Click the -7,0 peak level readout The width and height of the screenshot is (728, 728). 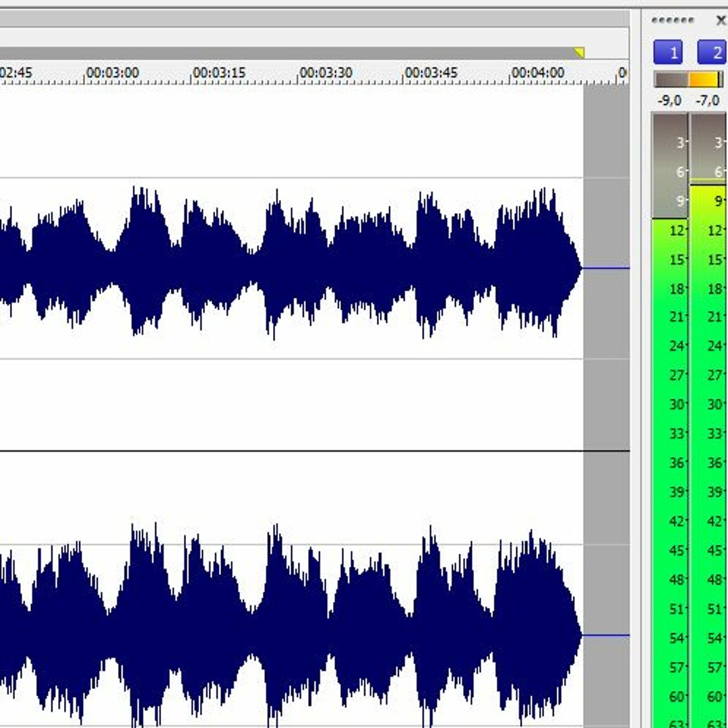[x=708, y=100]
